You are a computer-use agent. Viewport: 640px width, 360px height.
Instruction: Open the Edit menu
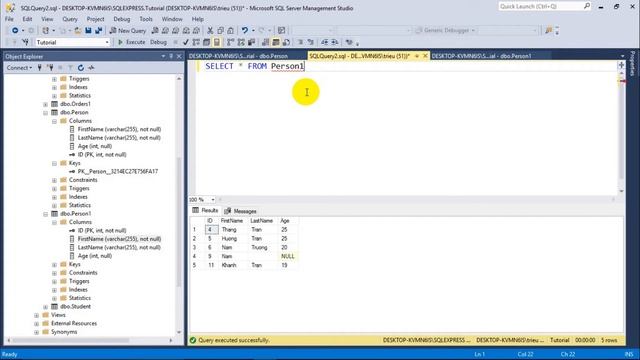(x=27, y=19)
